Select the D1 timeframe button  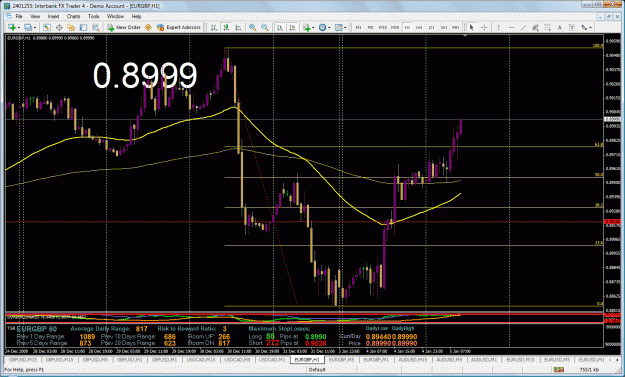(x=431, y=27)
